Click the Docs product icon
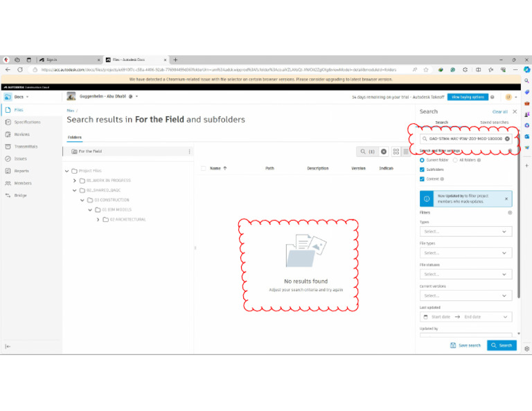This screenshot has height=411, width=532. (8, 97)
